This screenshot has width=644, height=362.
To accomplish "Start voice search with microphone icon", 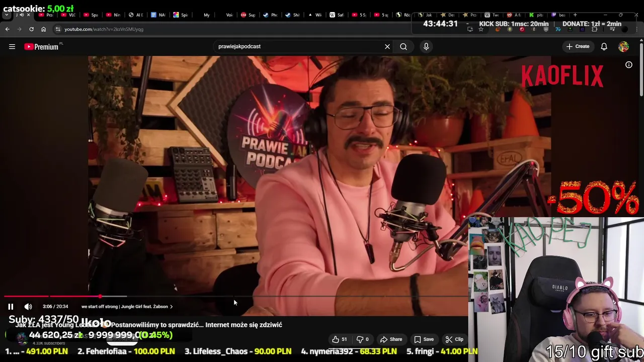I will pos(426,46).
